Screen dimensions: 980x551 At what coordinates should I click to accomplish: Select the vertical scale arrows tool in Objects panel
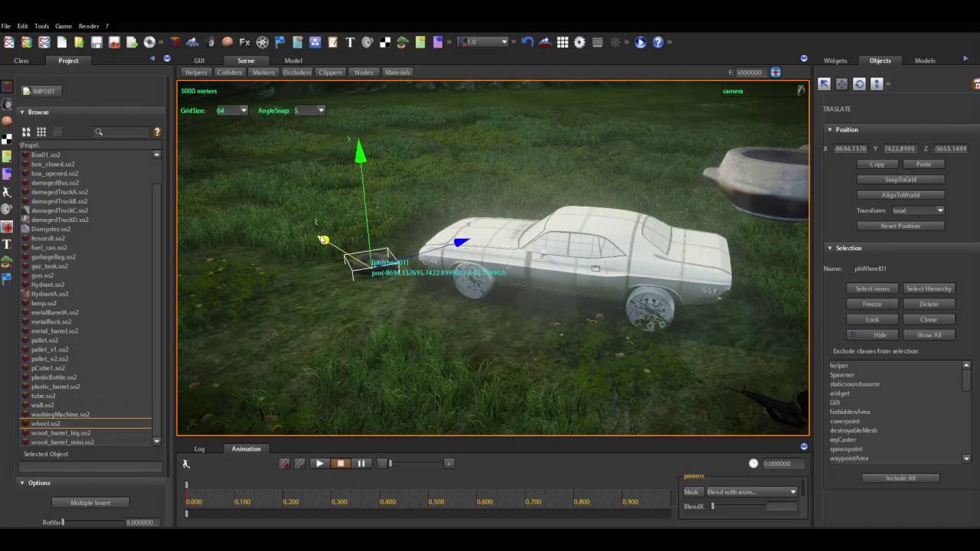(x=877, y=83)
